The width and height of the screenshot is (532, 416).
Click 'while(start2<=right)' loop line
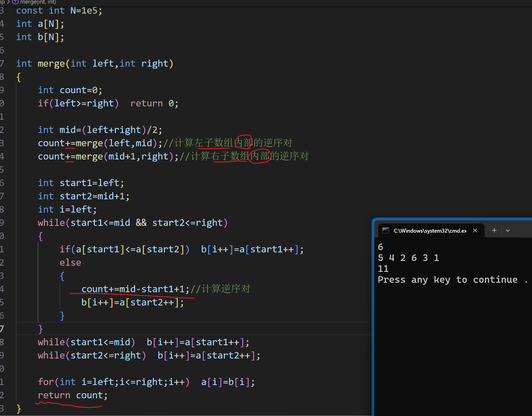pyautogui.click(x=92, y=356)
